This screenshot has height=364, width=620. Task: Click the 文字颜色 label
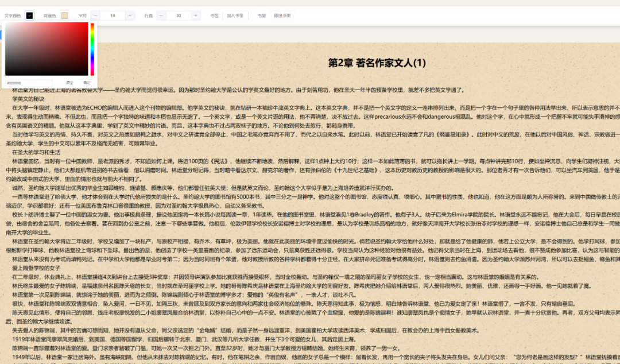coord(13,16)
